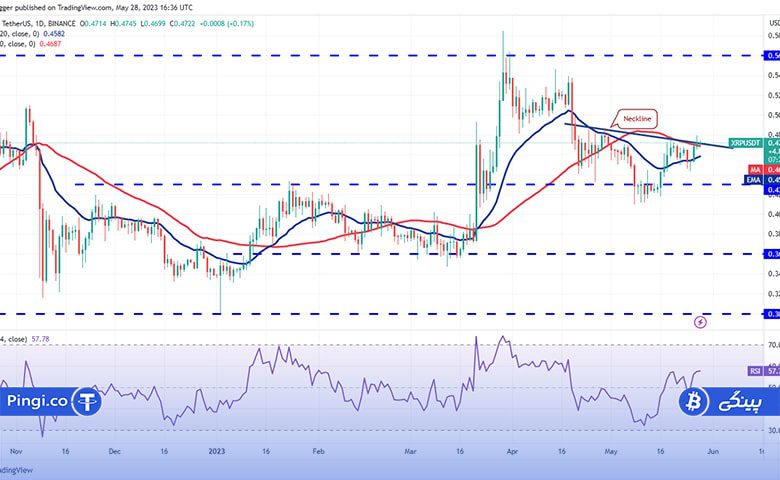Click the MA value 0.4687 in the legend
The image size is (780, 480).
click(x=50, y=44)
